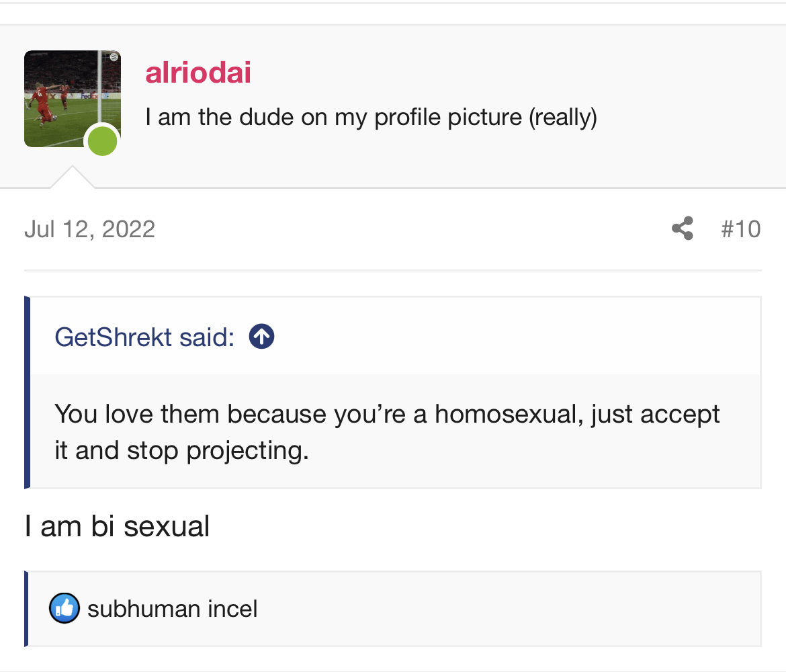Click the user title under alriodai
This screenshot has height=672, width=786.
(x=371, y=118)
